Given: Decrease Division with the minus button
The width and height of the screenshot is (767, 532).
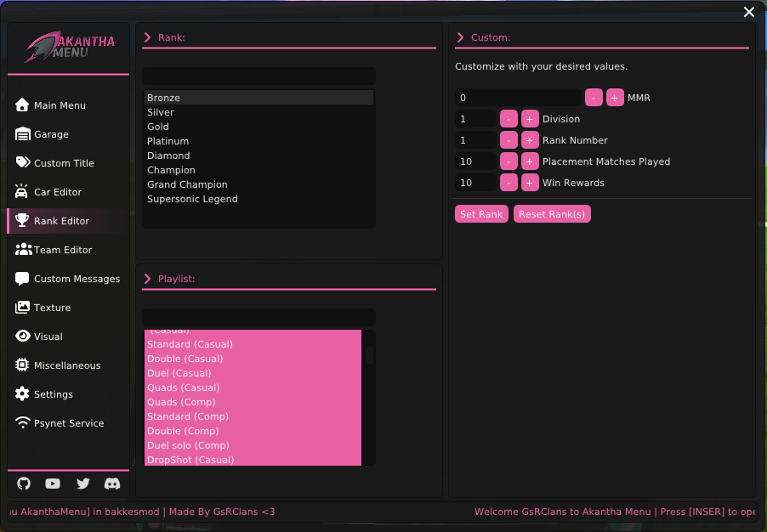Looking at the screenshot, I should tap(508, 119).
